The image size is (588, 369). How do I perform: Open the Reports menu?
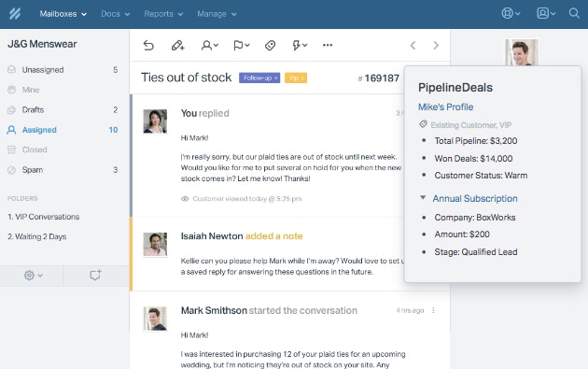[x=163, y=14]
